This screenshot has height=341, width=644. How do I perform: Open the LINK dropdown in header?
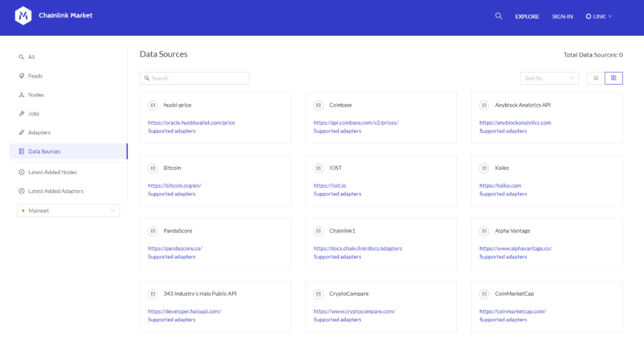point(599,17)
